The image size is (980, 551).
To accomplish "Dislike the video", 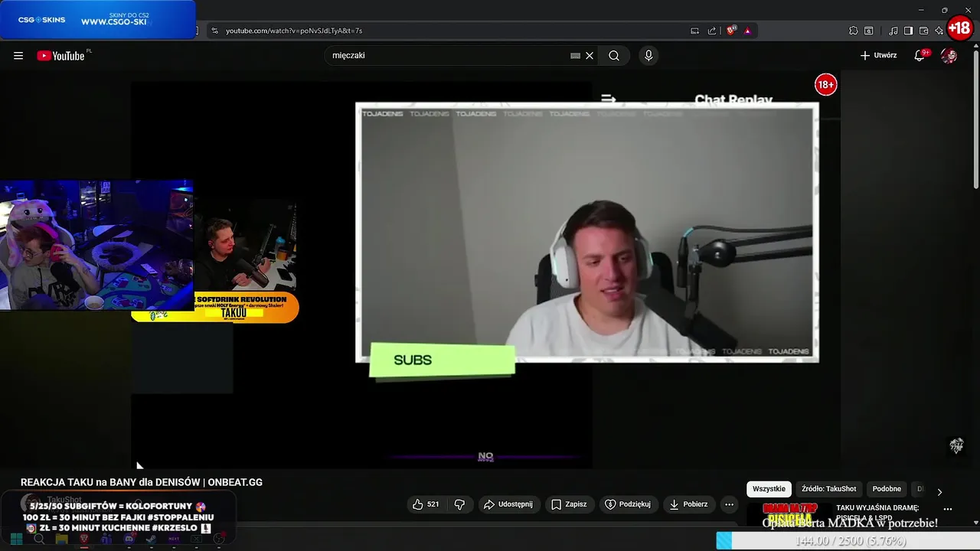I will pyautogui.click(x=459, y=504).
